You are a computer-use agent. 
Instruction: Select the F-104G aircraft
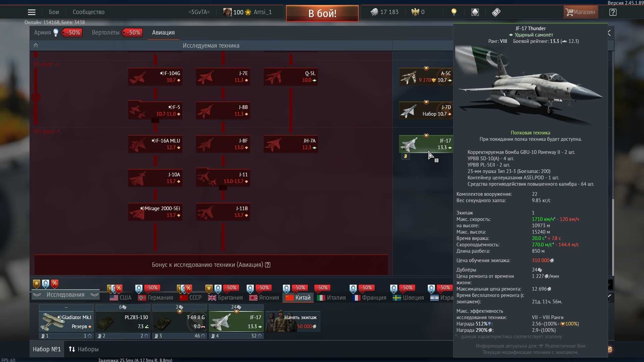tap(155, 77)
